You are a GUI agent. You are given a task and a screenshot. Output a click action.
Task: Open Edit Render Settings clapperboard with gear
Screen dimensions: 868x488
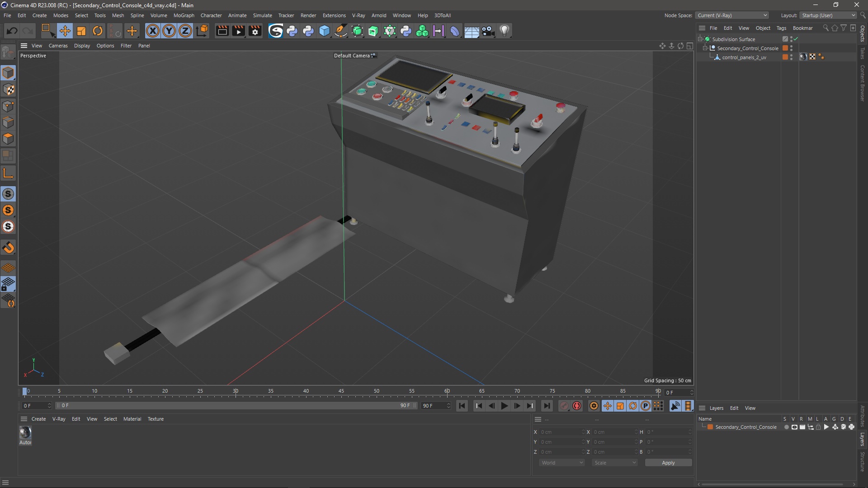(255, 31)
